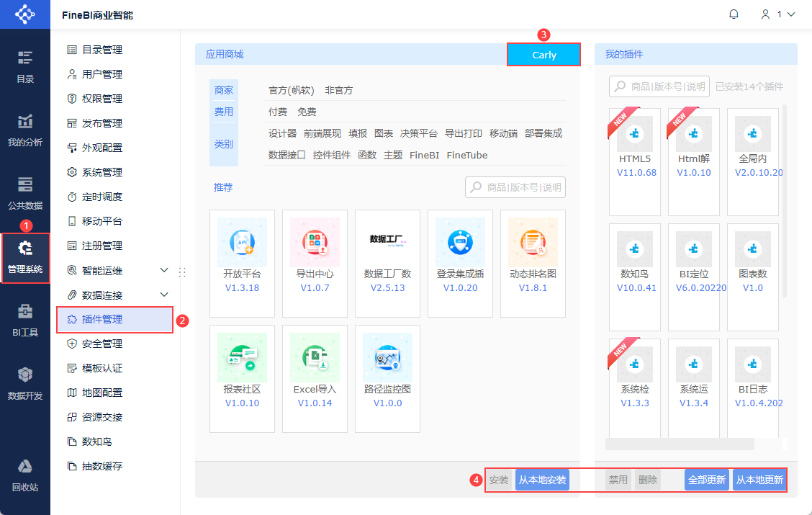Select installed HTML5 plugin V11.0.68
Screen dimensions: 812x515
click(635, 161)
